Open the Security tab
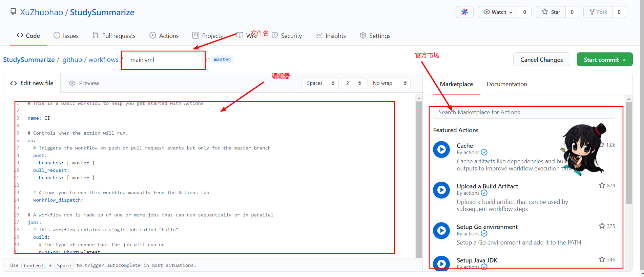 tap(287, 36)
